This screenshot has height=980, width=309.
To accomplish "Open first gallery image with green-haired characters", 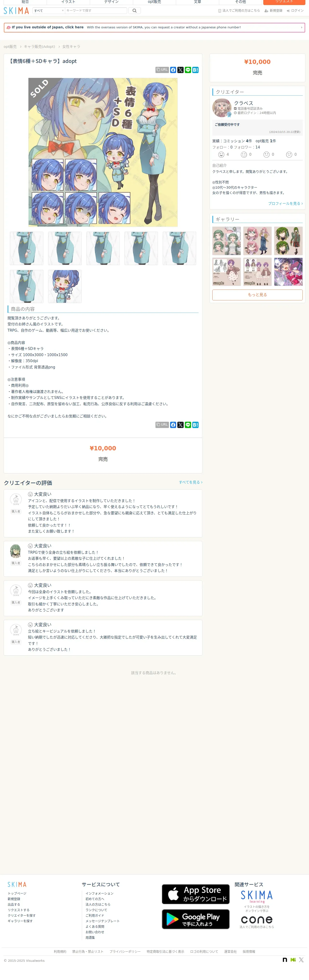I will pos(227,241).
